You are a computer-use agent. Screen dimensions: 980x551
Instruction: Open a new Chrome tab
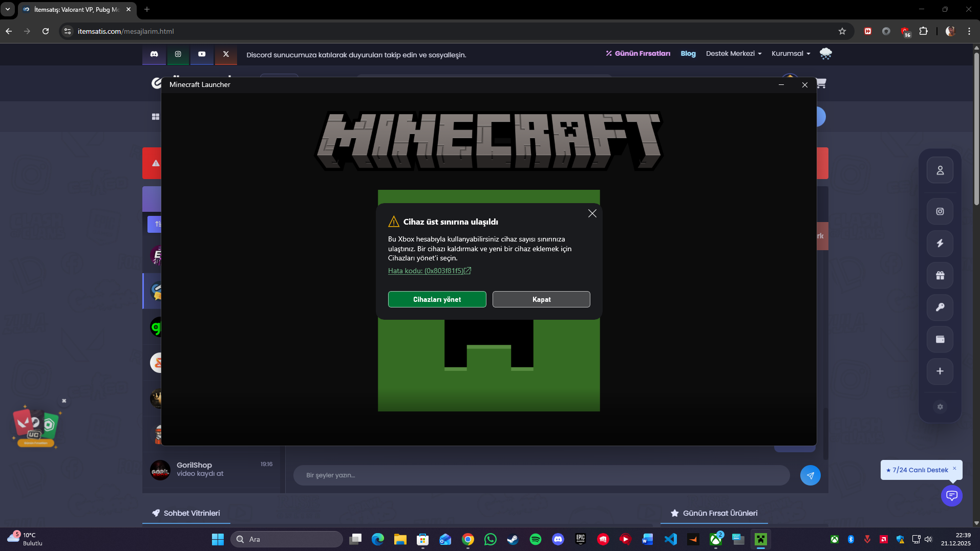click(x=147, y=9)
